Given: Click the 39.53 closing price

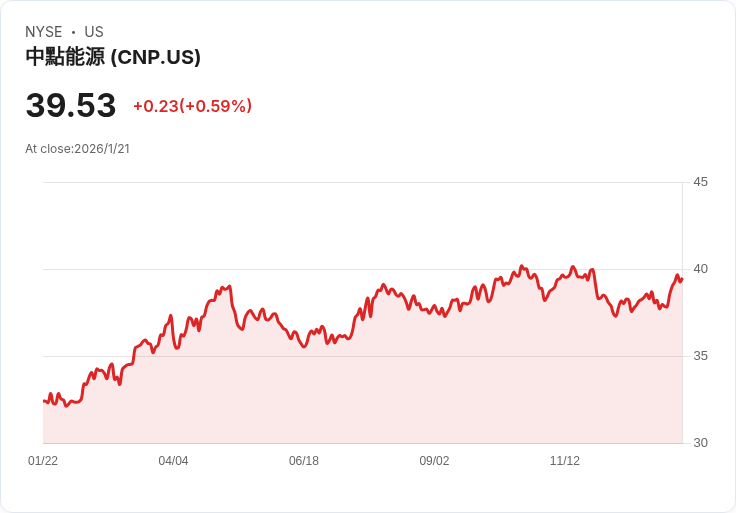Looking at the screenshot, I should point(71,106).
